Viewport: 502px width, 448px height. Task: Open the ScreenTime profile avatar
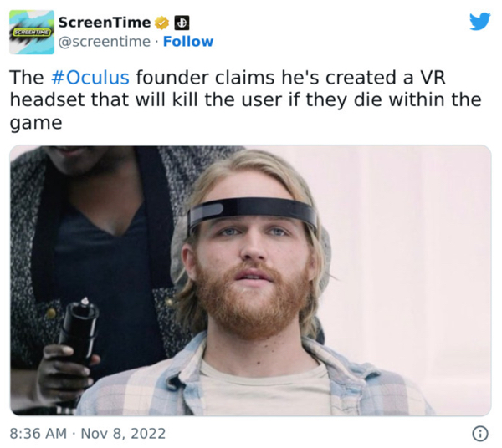click(32, 32)
